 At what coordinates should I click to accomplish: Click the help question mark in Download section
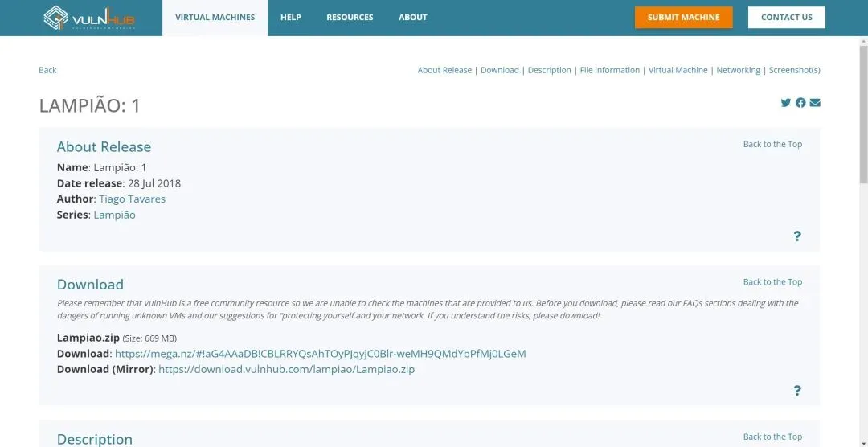pos(797,391)
